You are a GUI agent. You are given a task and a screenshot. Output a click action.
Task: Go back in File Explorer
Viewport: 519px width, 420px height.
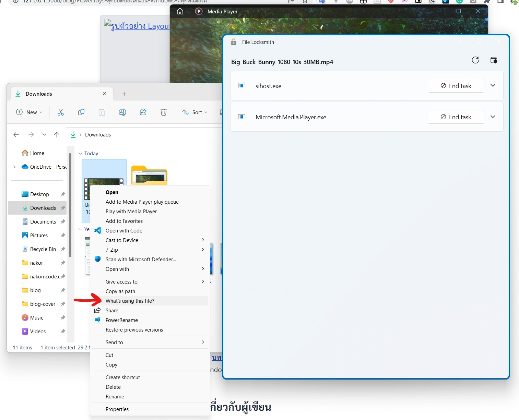point(16,135)
